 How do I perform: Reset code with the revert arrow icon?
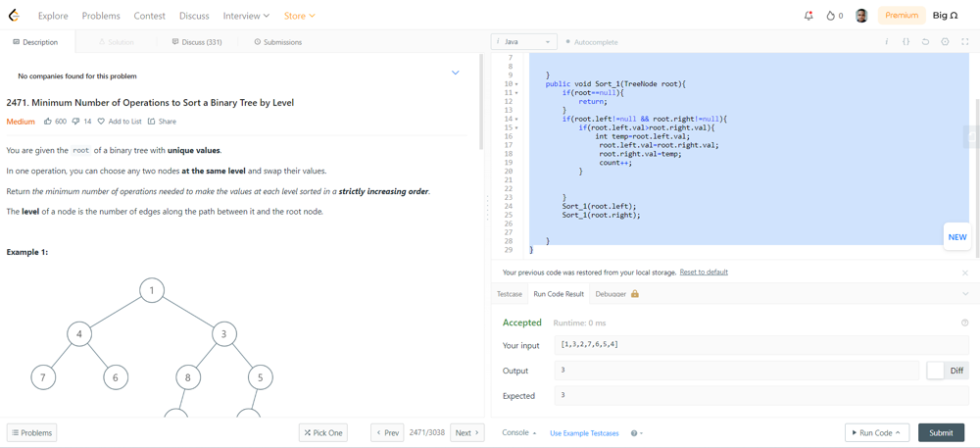pos(925,42)
